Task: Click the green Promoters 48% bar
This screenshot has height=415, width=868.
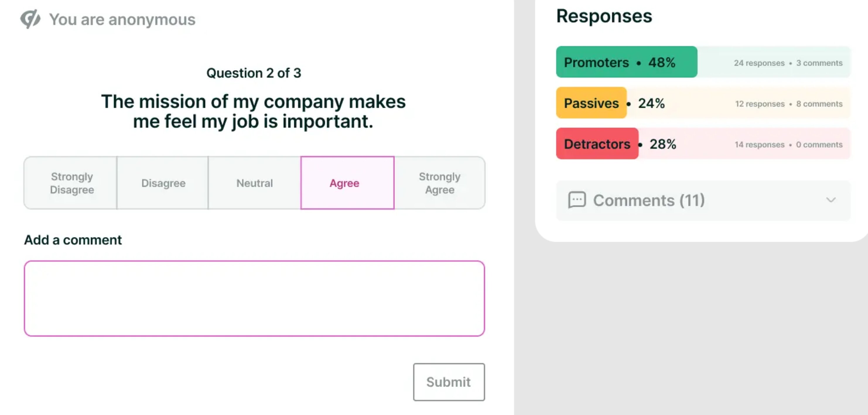Action: (626, 62)
